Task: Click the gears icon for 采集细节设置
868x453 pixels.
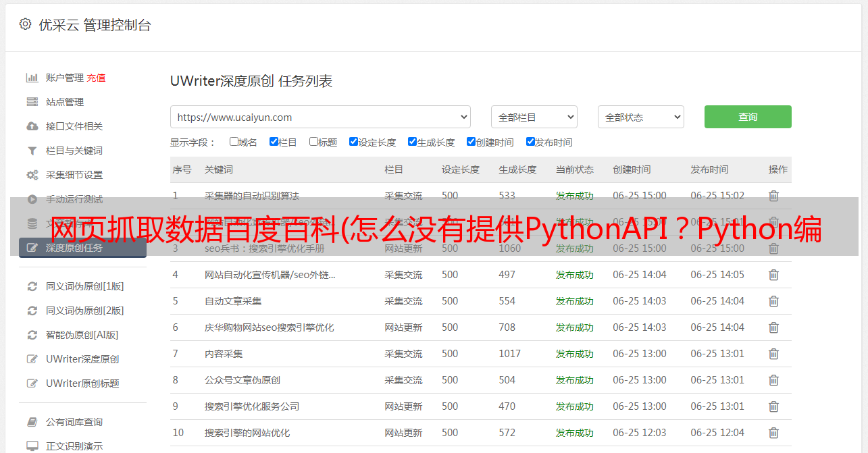Action: click(32, 175)
